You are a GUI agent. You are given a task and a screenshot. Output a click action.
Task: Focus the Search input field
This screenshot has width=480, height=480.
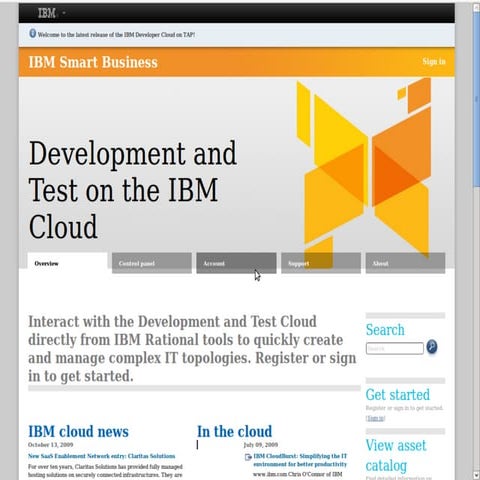tap(395, 348)
